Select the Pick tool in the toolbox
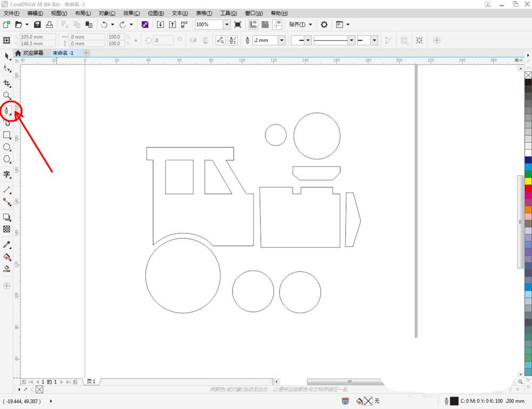 [7, 56]
